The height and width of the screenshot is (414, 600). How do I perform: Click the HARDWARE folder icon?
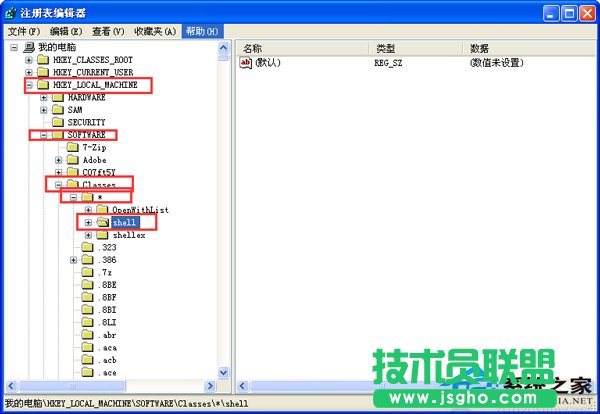pyautogui.click(x=58, y=97)
